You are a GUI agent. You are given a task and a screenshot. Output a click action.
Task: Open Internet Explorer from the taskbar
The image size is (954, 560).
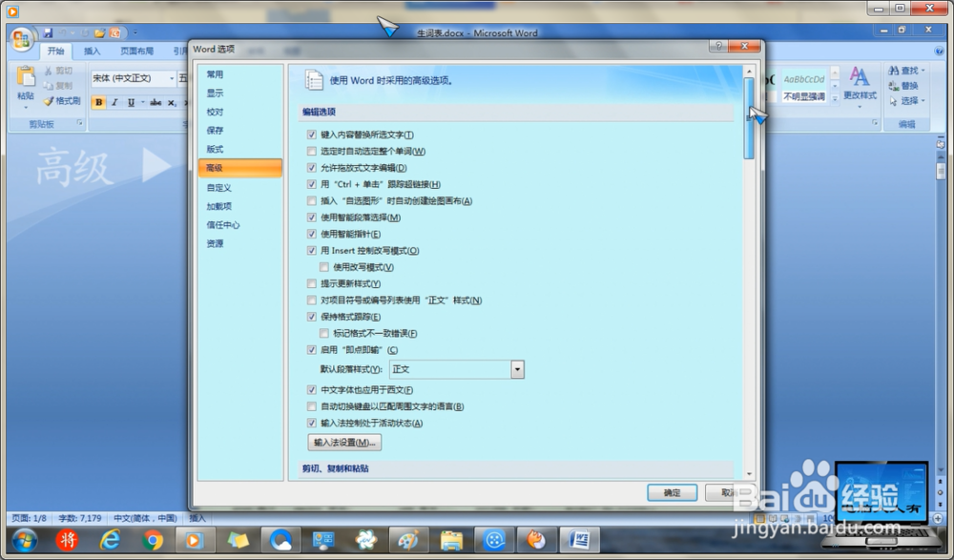110,540
